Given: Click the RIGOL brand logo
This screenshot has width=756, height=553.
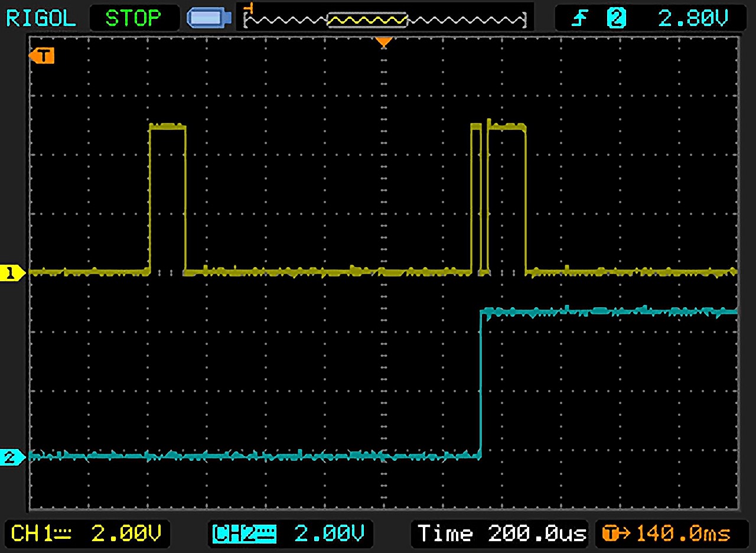Looking at the screenshot, I should pos(41,18).
